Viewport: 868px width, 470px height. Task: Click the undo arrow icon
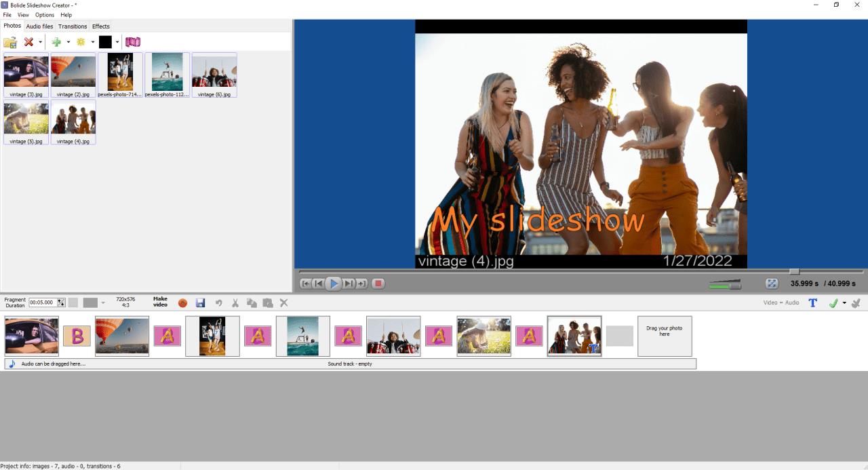(218, 303)
